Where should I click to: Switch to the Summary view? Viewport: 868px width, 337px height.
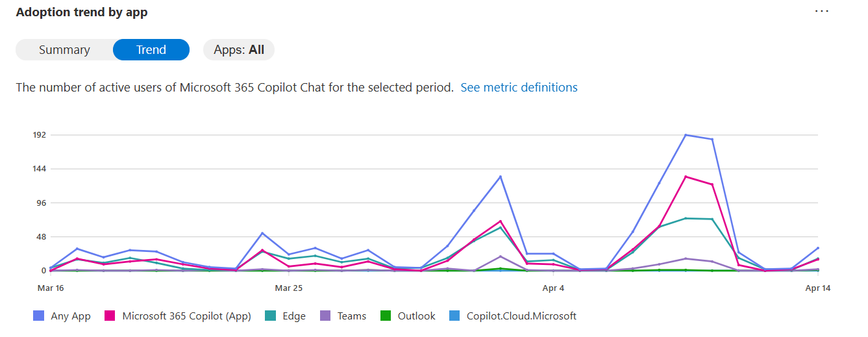pos(64,50)
